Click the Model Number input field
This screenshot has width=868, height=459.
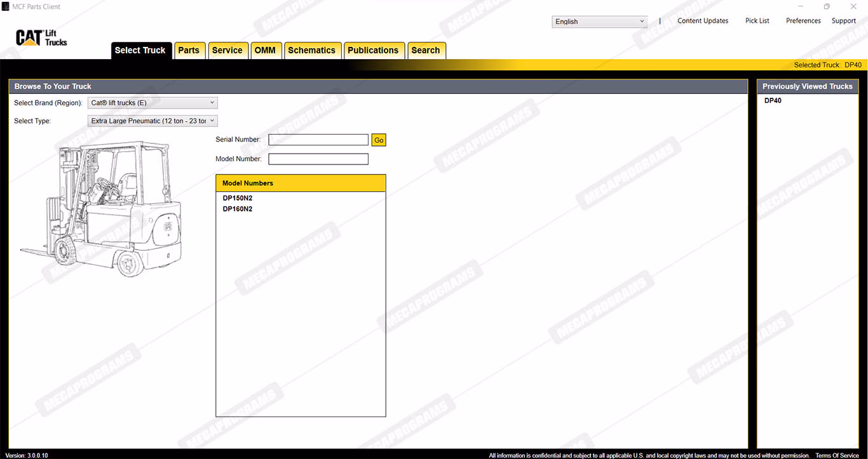(318, 159)
